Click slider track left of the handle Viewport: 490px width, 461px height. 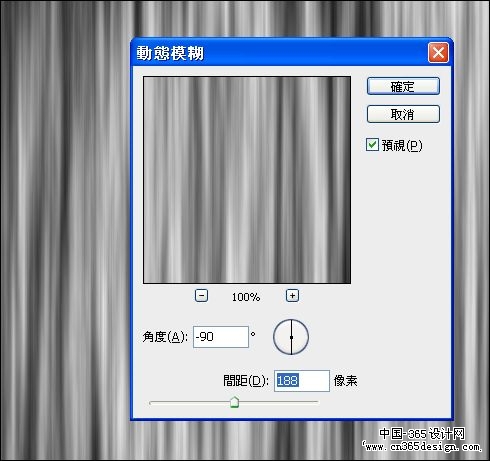190,402
